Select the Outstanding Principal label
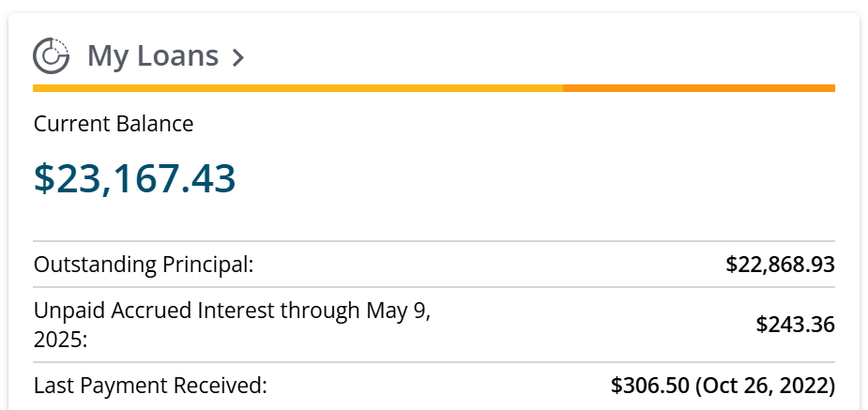 click(x=144, y=265)
